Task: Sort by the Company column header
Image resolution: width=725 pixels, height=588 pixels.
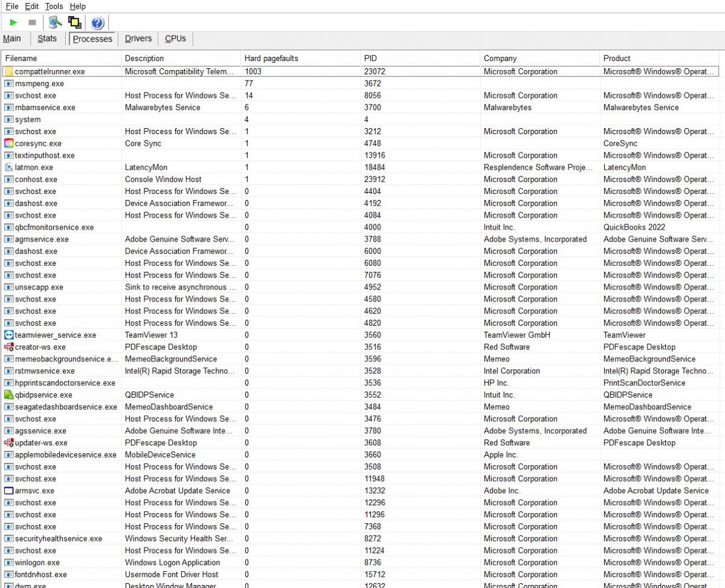Action: 539,58
